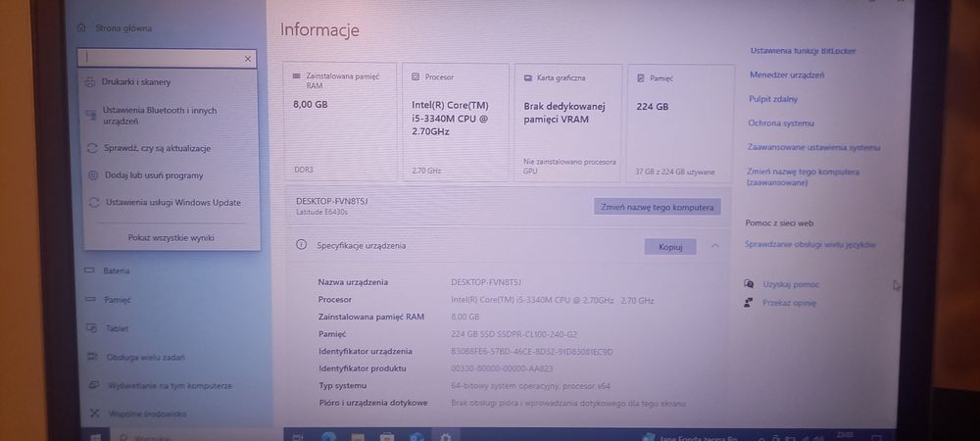Open Ustawienia funkcji BitLocker link
This screenshot has height=441, width=980.
(x=804, y=51)
